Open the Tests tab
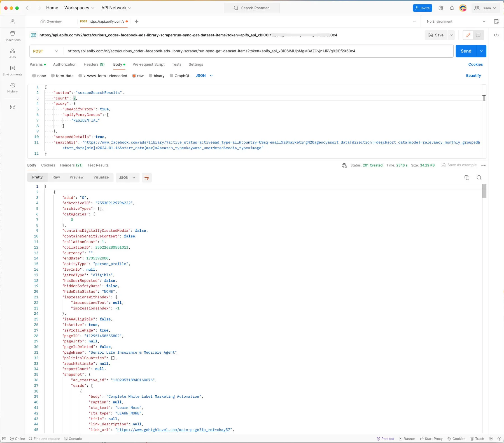 click(x=177, y=64)
